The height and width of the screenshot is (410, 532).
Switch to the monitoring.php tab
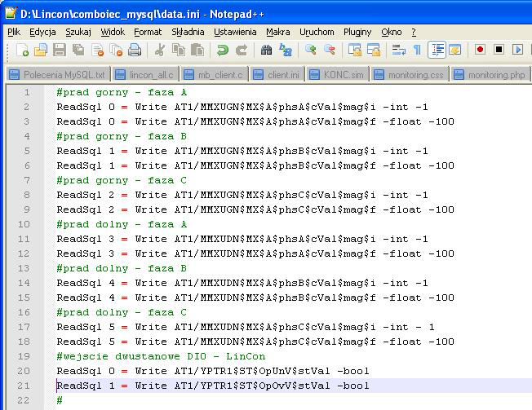[x=490, y=74]
